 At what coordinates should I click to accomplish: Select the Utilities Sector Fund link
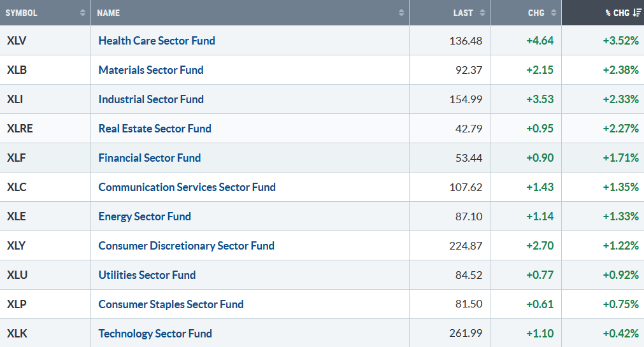point(147,275)
